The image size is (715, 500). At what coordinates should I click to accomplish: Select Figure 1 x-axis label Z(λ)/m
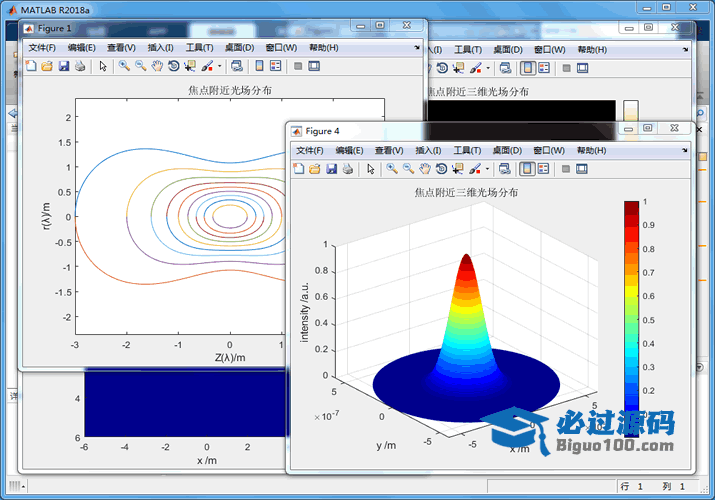(x=230, y=358)
